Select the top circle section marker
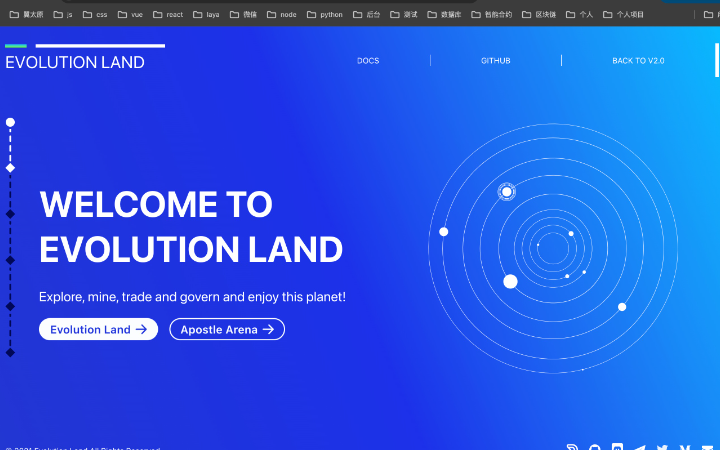This screenshot has width=720, height=450. [x=10, y=122]
